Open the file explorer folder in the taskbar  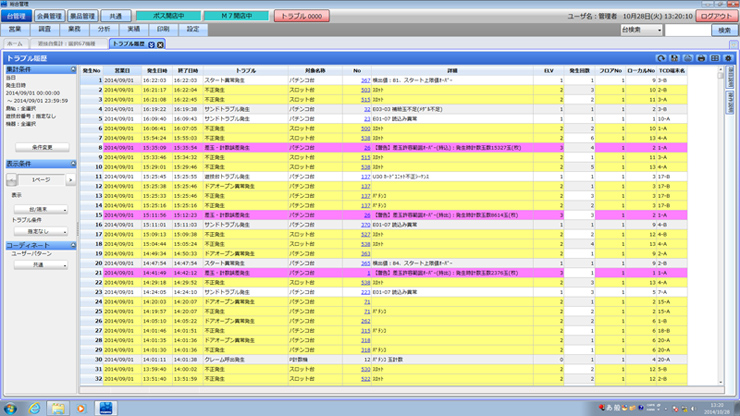pos(58,408)
